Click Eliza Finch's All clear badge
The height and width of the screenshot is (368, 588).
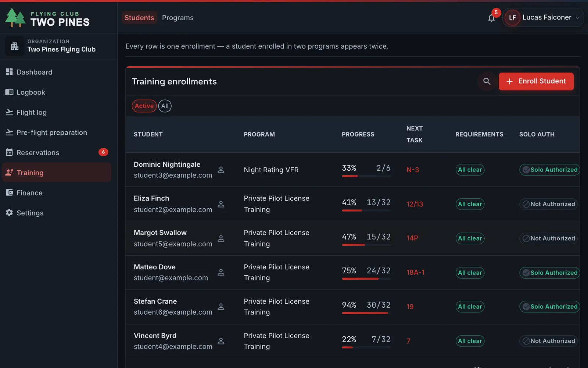tap(470, 204)
